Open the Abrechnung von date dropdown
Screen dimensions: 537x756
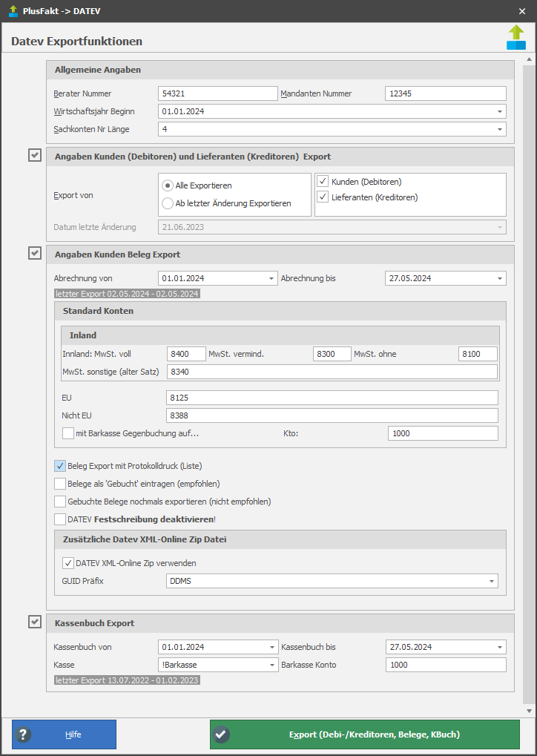click(x=271, y=278)
